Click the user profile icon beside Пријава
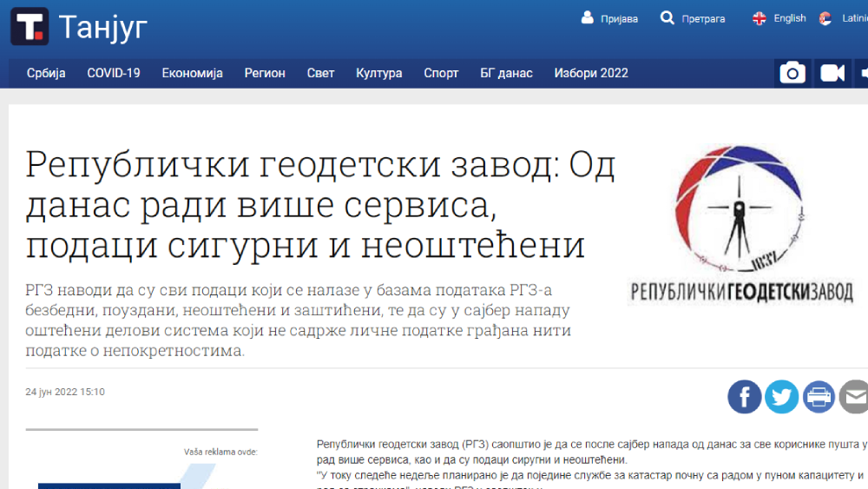This screenshot has height=489, width=868. tap(588, 17)
